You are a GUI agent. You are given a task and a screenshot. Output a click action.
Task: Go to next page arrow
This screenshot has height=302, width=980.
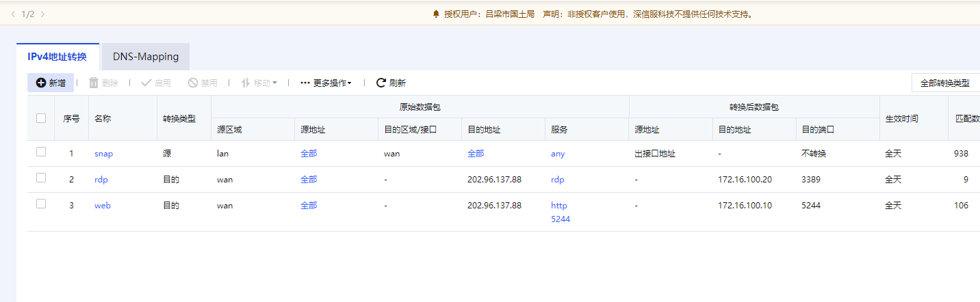(x=43, y=14)
